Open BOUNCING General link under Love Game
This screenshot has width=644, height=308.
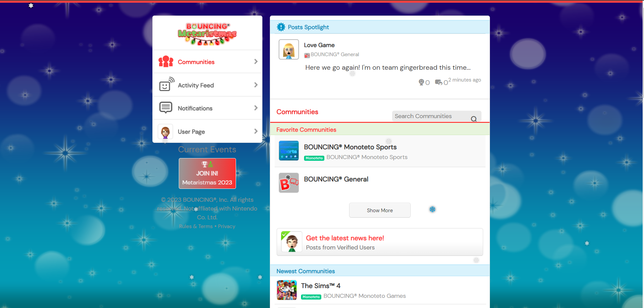(x=335, y=54)
